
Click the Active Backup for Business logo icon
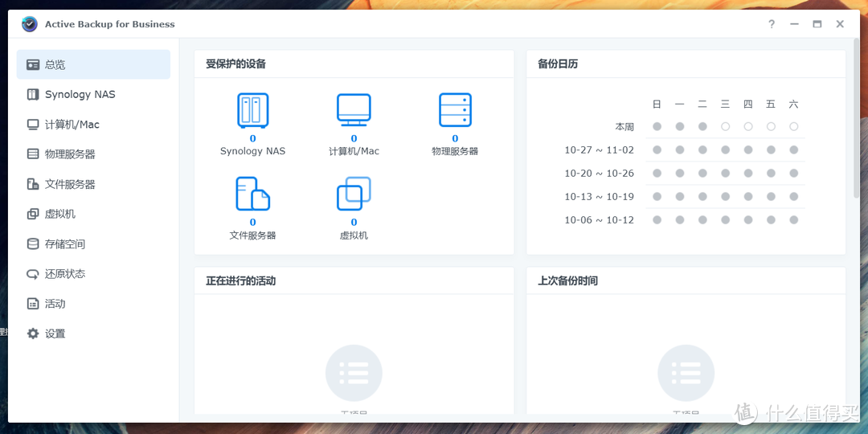coord(30,24)
